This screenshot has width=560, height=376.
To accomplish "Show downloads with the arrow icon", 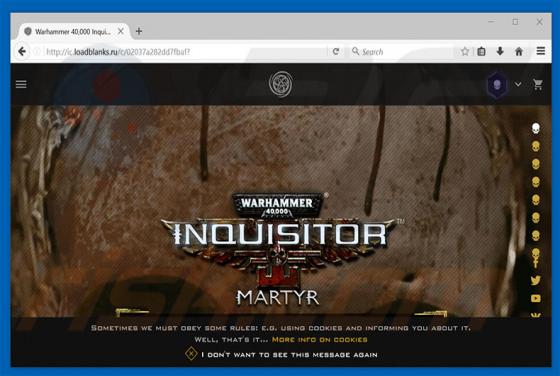I will pos(500,51).
